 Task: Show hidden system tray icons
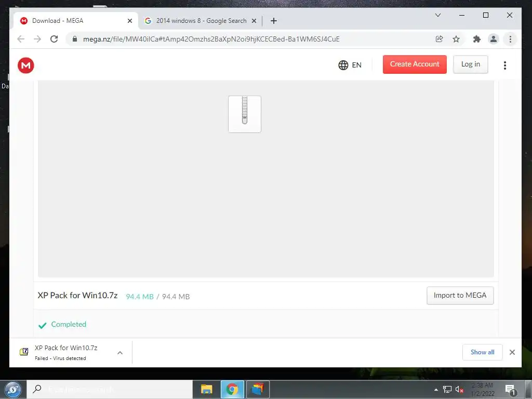436,390
